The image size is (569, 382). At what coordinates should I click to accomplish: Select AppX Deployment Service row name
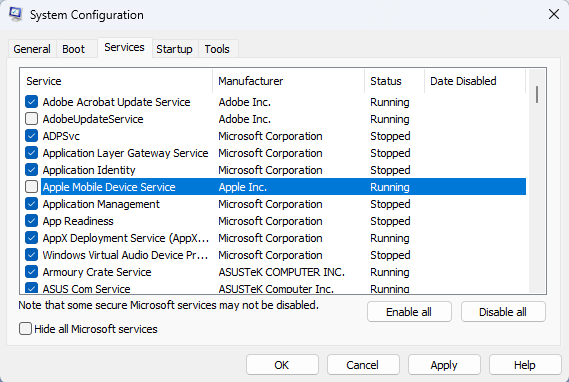click(x=126, y=238)
